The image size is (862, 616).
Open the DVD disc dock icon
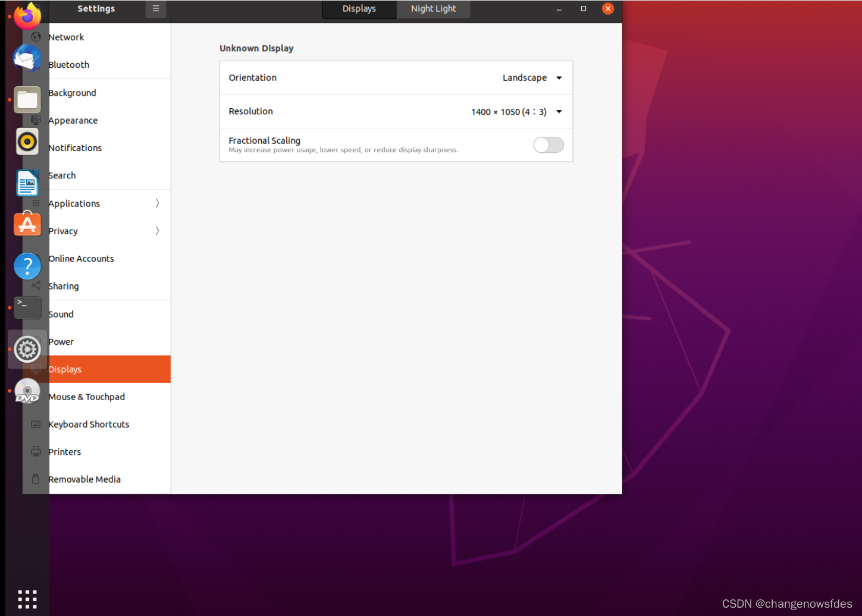[x=27, y=391]
